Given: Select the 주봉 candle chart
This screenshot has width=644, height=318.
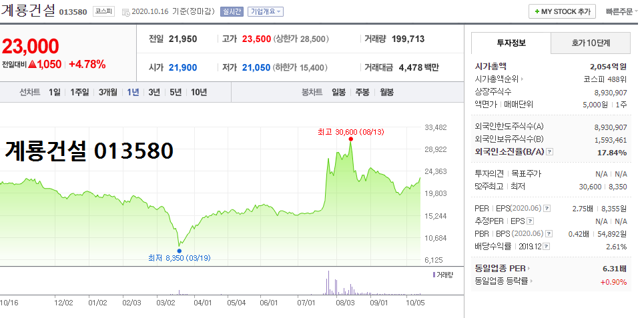Looking at the screenshot, I should tap(362, 92).
